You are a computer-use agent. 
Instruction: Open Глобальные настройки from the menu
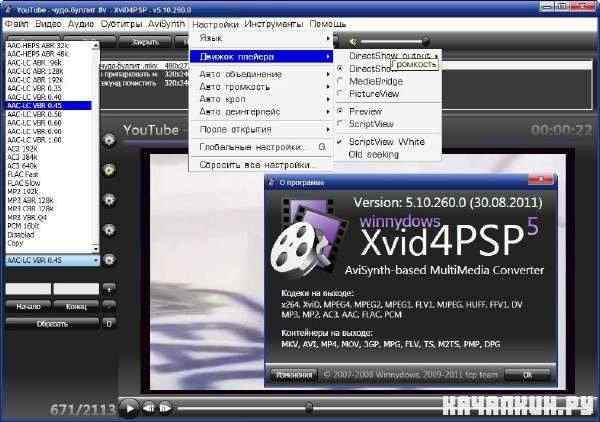pos(261,147)
